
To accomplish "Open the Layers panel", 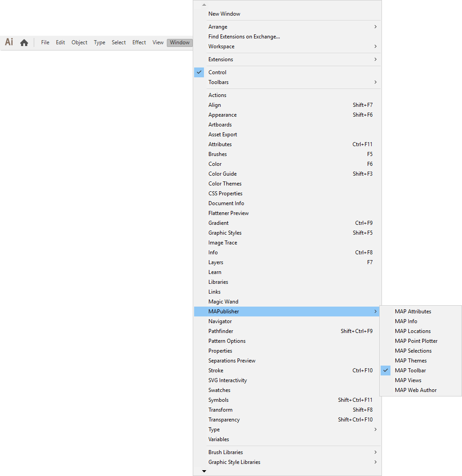I will (287, 262).
